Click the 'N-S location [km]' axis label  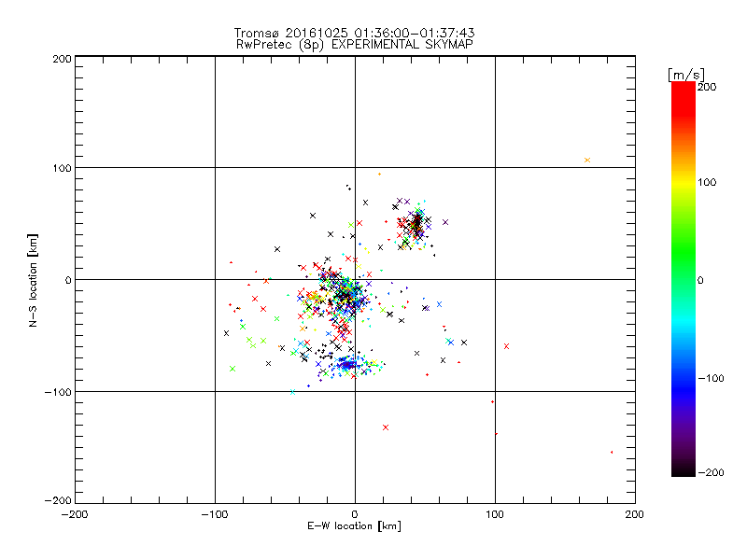pos(33,280)
